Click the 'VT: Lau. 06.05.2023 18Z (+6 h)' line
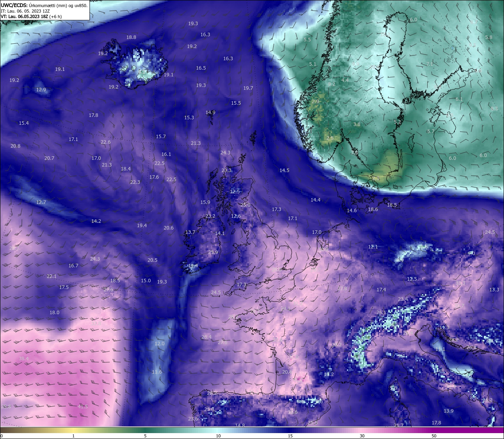The width and height of the screenshot is (504, 439). tap(31, 17)
